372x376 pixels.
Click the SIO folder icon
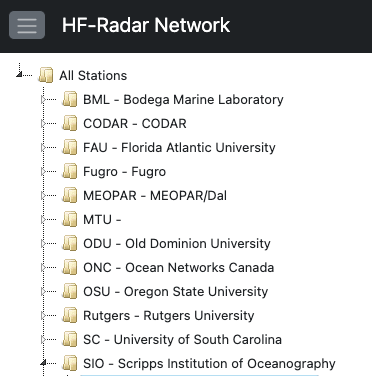click(x=70, y=363)
